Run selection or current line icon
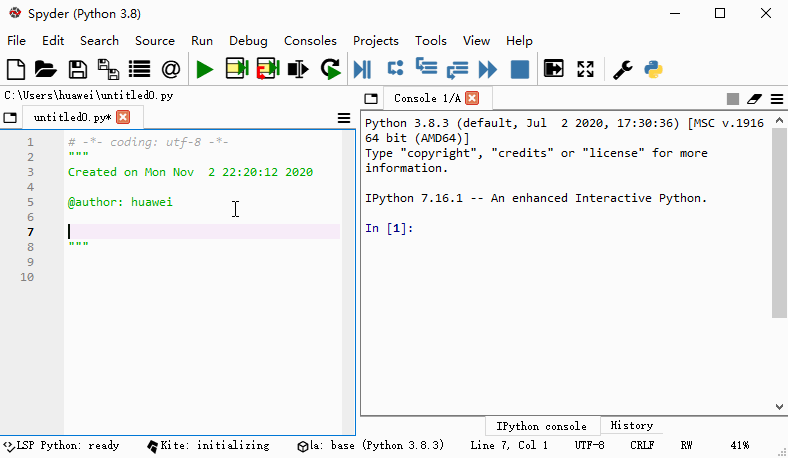Image resolution: width=788 pixels, height=458 pixels. (x=298, y=69)
